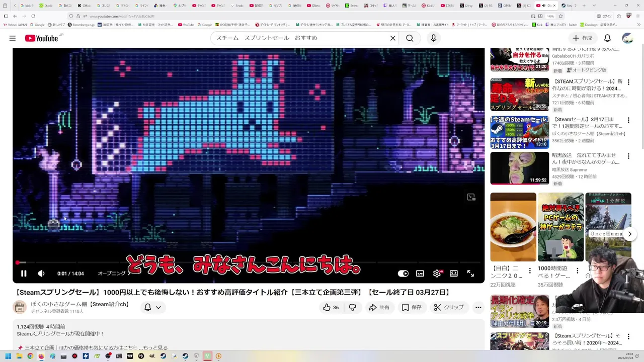Open Yahoo! JAPAN bookmark
Image resolution: width=644 pixels, height=362 pixels.
pyautogui.click(x=15, y=25)
